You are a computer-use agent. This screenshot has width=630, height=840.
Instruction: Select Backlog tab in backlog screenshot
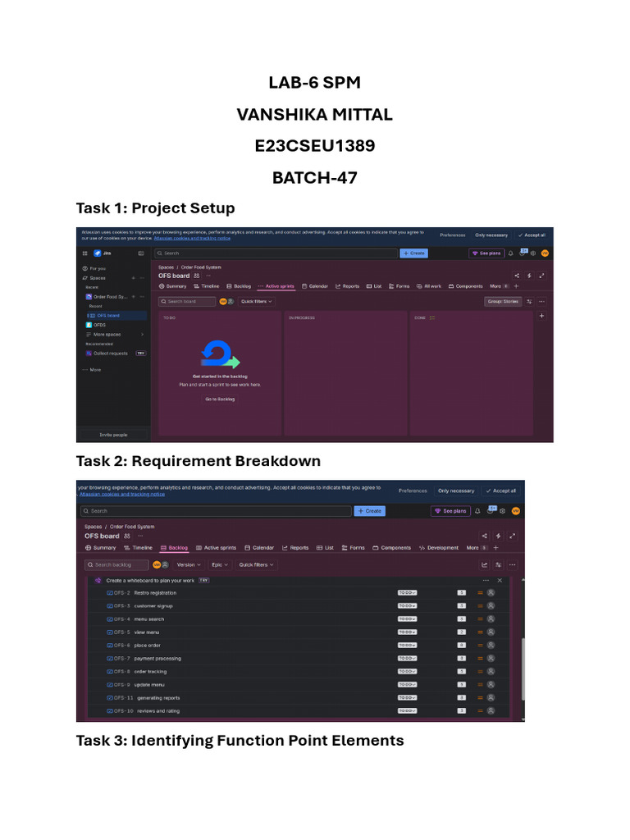(x=174, y=548)
